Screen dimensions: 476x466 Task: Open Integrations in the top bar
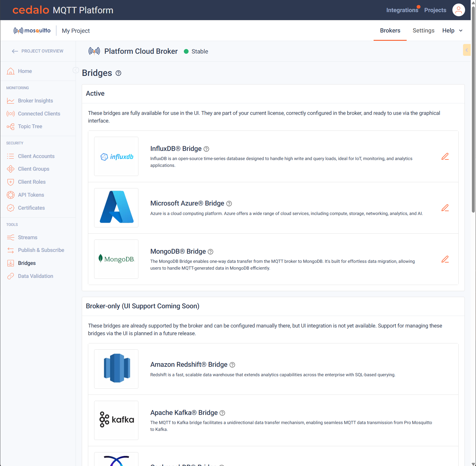tap(402, 10)
